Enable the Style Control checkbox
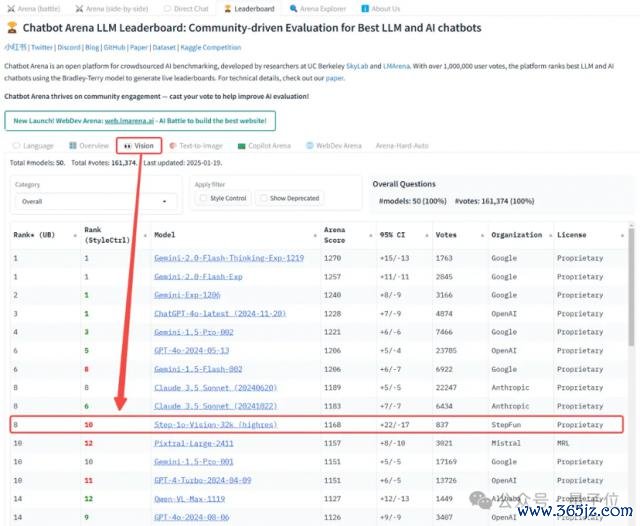 203,198
